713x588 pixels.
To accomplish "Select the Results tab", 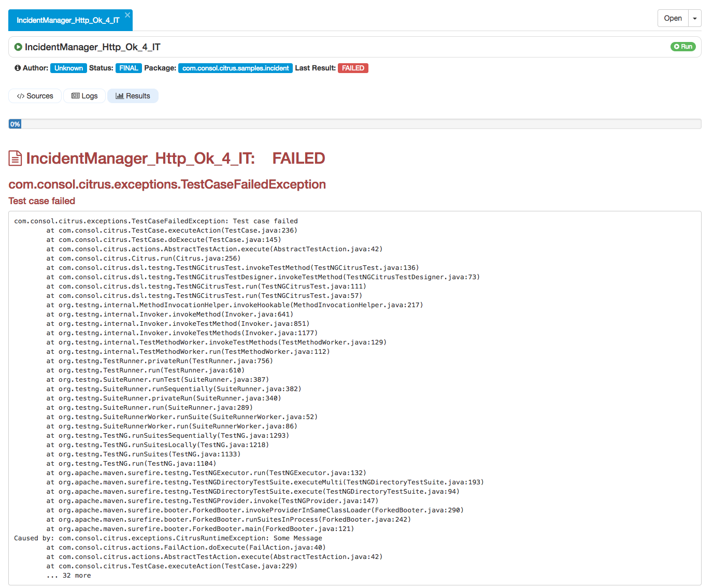I will [x=133, y=96].
